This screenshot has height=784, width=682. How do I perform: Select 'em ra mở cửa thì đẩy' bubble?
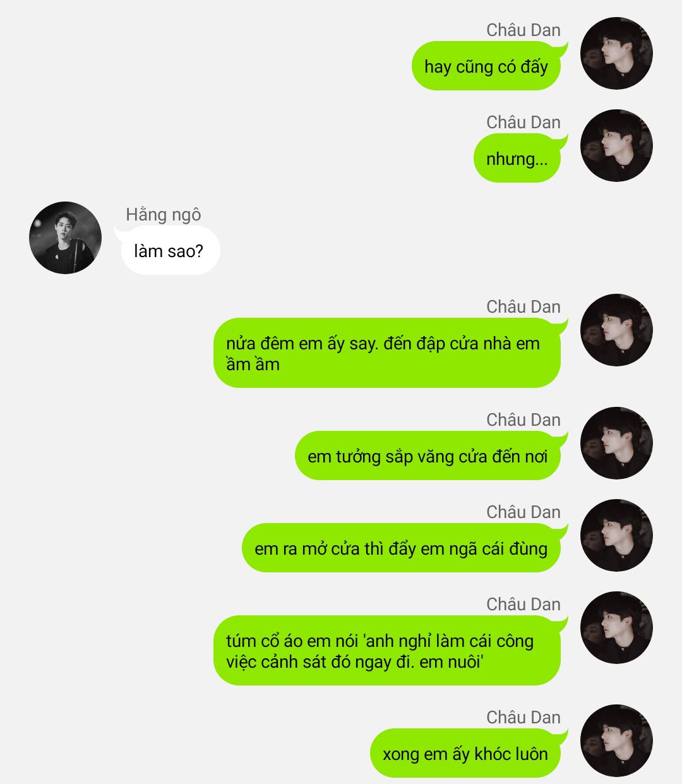(402, 548)
